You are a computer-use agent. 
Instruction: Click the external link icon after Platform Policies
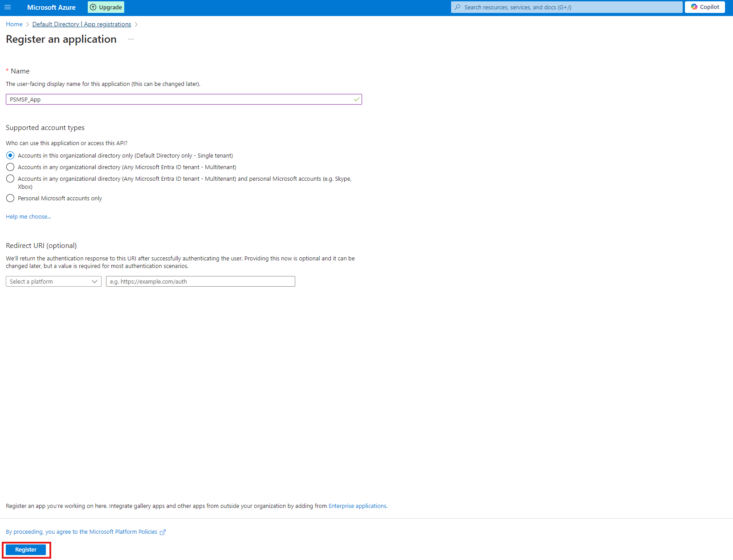pos(163,532)
